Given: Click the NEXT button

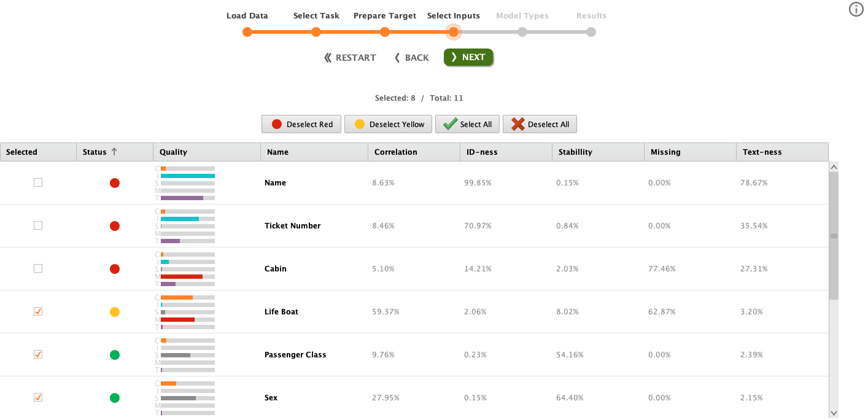Looking at the screenshot, I should [468, 57].
